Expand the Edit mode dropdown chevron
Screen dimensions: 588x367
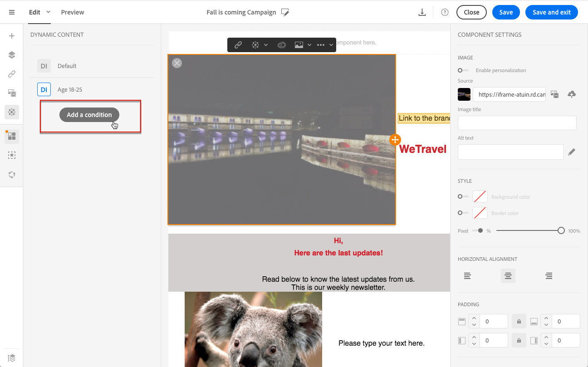49,12
